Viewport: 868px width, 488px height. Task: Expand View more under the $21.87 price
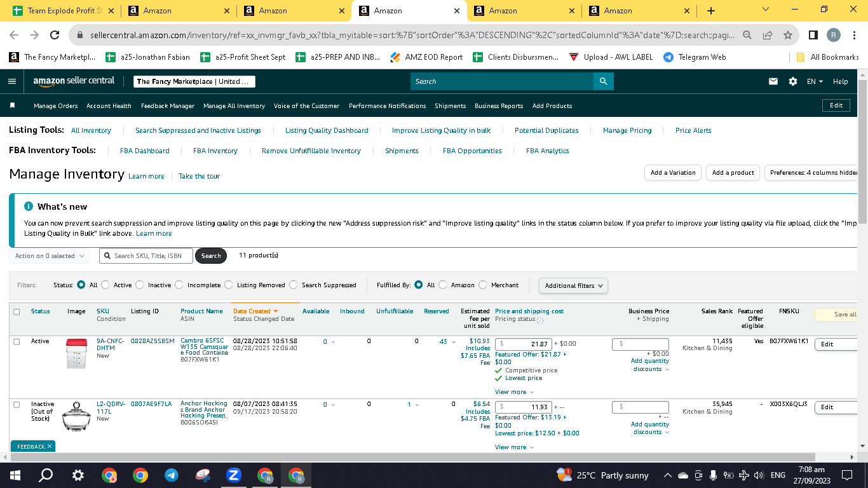514,392
